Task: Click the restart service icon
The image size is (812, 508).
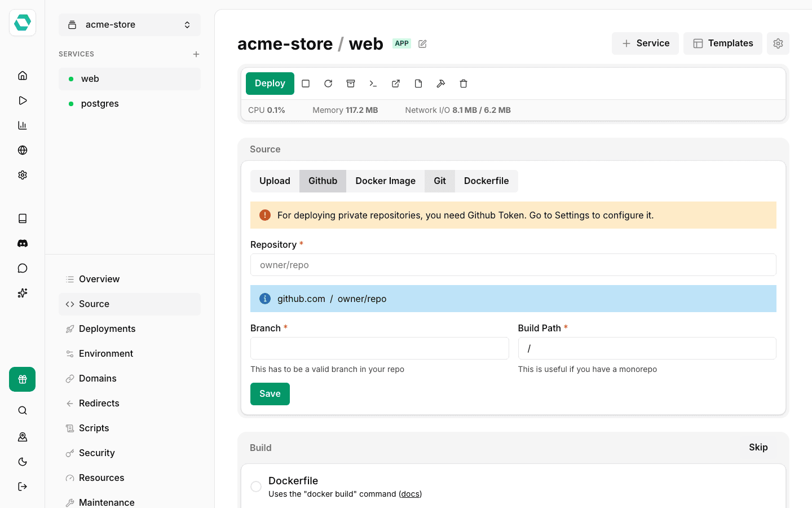Action: [328, 84]
